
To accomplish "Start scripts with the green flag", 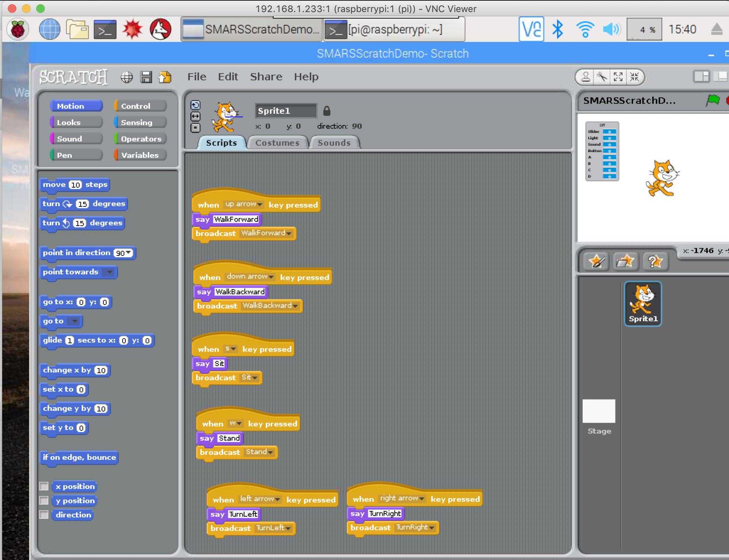I will point(713,100).
